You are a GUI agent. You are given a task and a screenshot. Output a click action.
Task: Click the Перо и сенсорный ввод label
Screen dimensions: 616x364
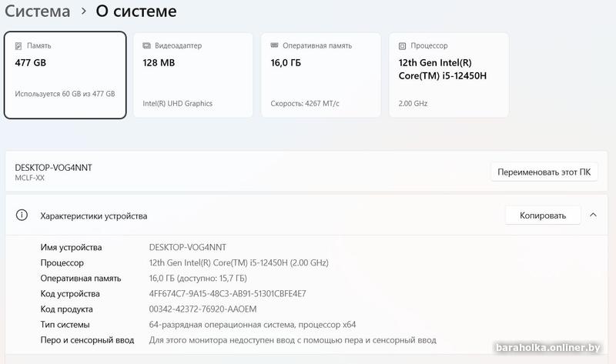coord(87,340)
